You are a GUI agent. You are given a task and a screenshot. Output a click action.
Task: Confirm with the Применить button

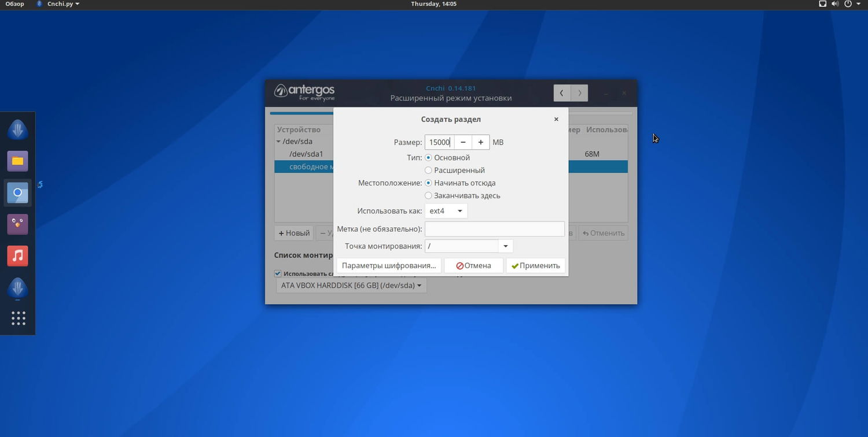535,266
